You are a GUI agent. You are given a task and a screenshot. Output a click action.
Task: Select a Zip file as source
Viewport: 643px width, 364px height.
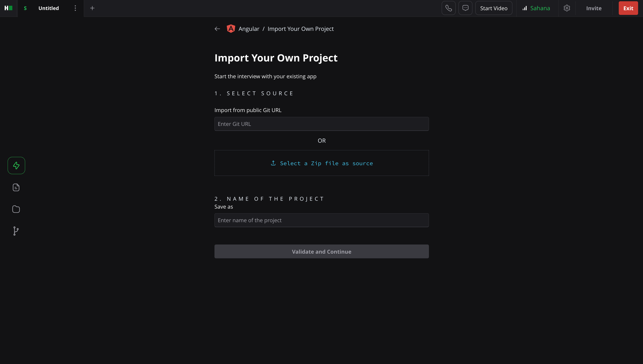[x=321, y=163]
